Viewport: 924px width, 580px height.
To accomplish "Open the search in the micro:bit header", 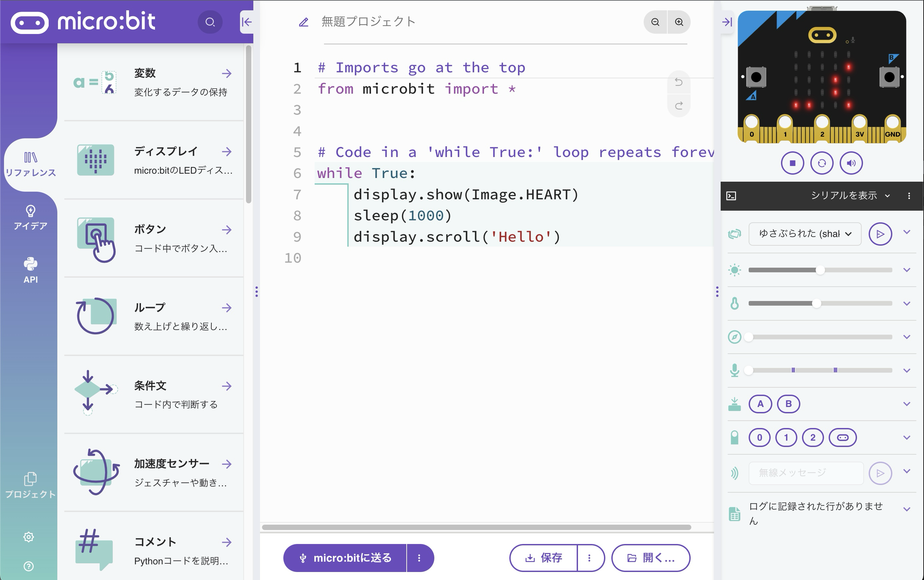I will (209, 22).
